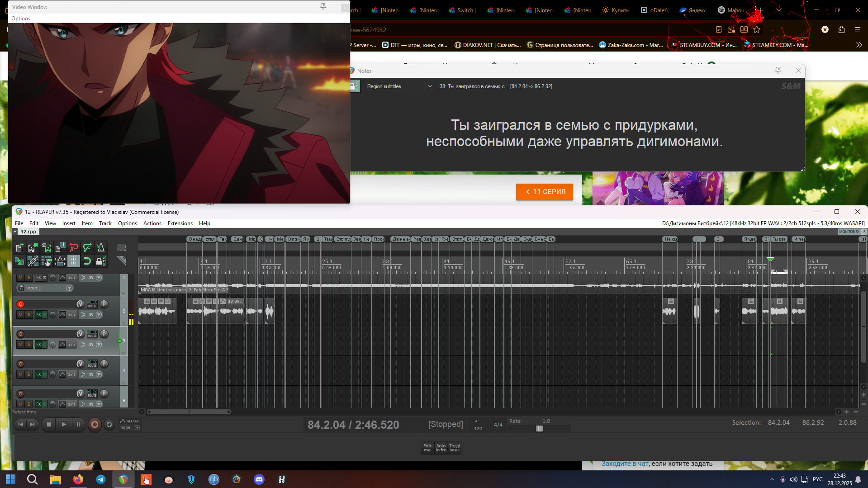
Task: Toggle item grouping chain-link icon
Action: pyautogui.click(x=33, y=261)
